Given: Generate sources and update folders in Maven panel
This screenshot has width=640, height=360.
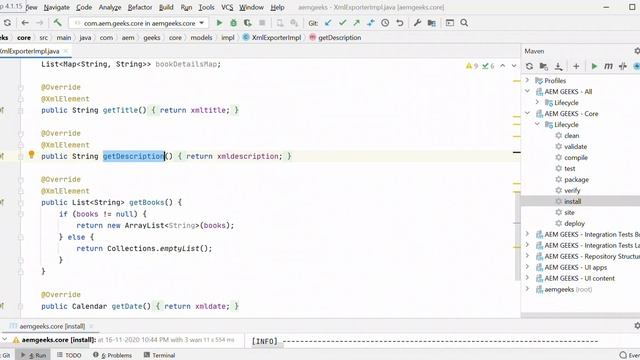Looking at the screenshot, I should pos(543,66).
